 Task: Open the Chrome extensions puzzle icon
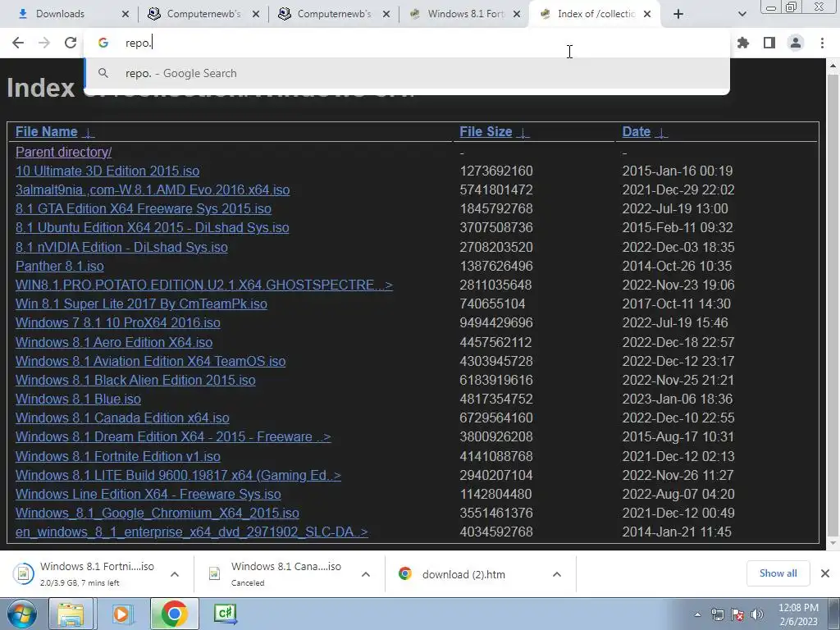[x=743, y=43]
